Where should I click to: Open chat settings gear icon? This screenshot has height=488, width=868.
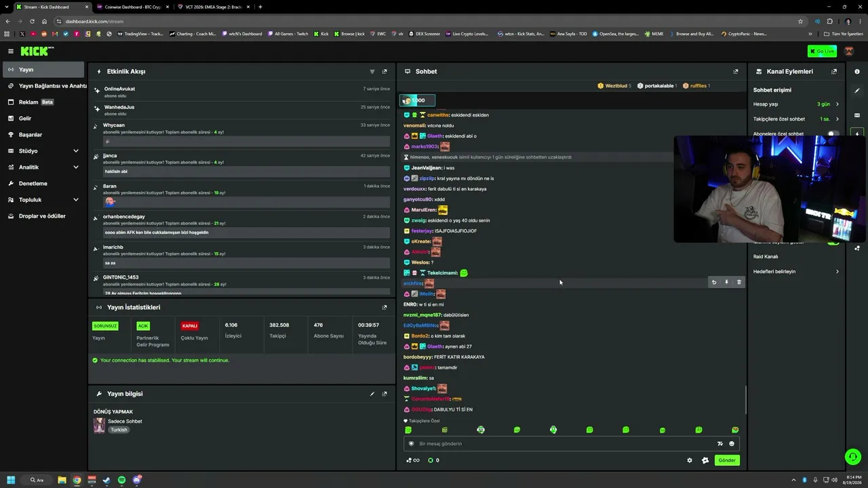click(690, 460)
